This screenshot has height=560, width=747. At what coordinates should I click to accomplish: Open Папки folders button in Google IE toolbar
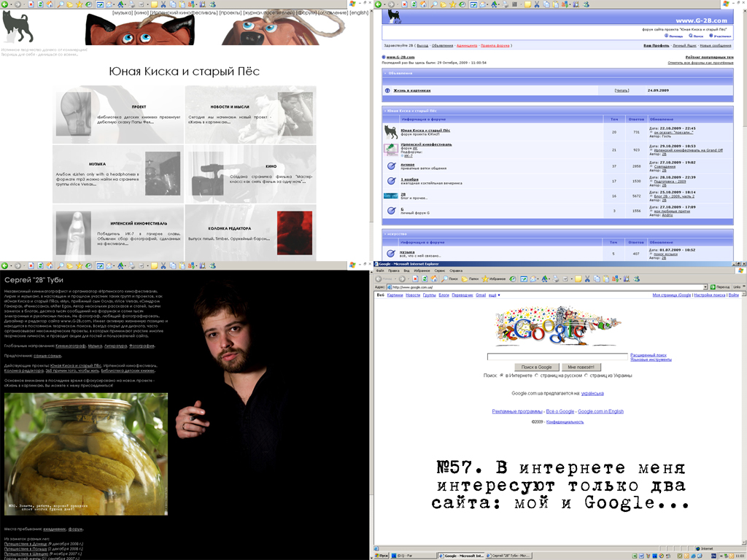click(x=470, y=279)
